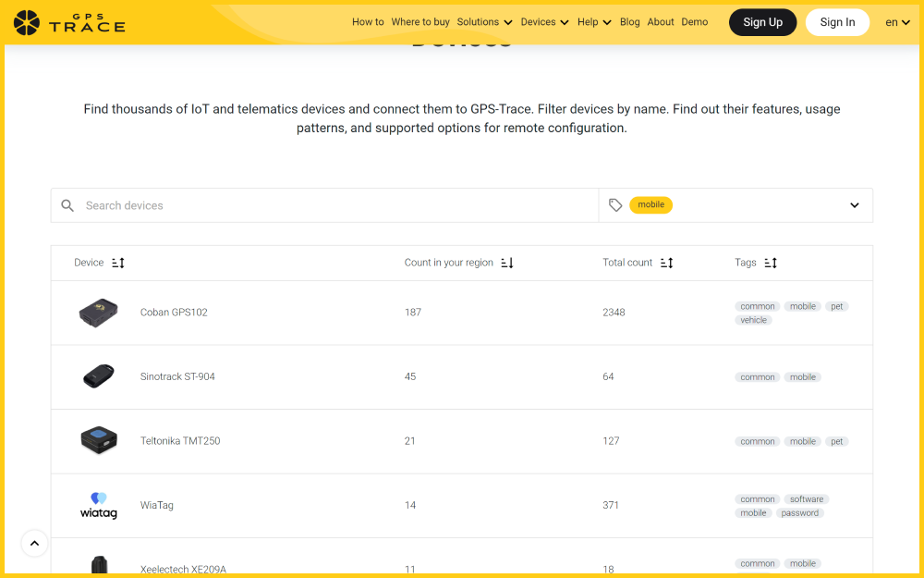The image size is (924, 578).
Task: Expand the tag filter dropdown chevron
Action: (855, 205)
